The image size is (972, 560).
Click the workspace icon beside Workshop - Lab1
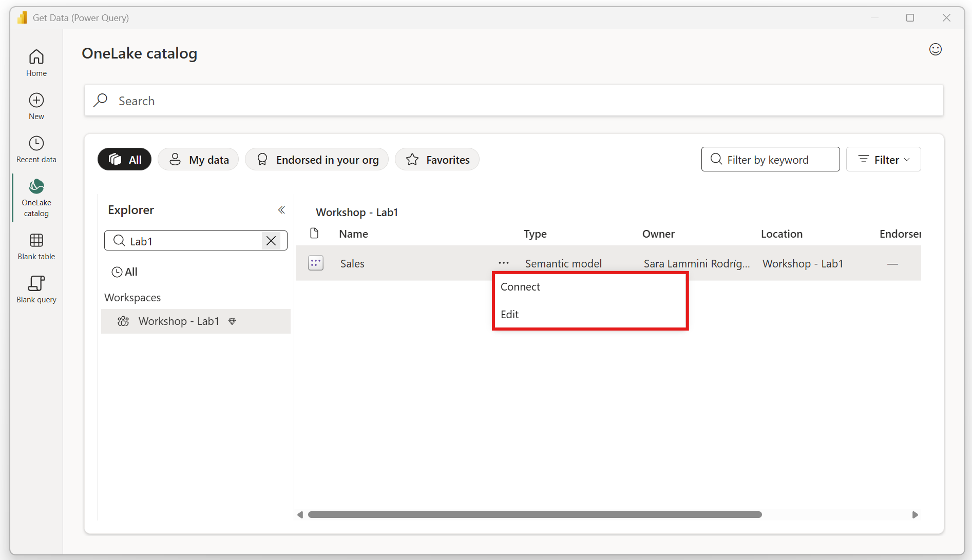[123, 321]
